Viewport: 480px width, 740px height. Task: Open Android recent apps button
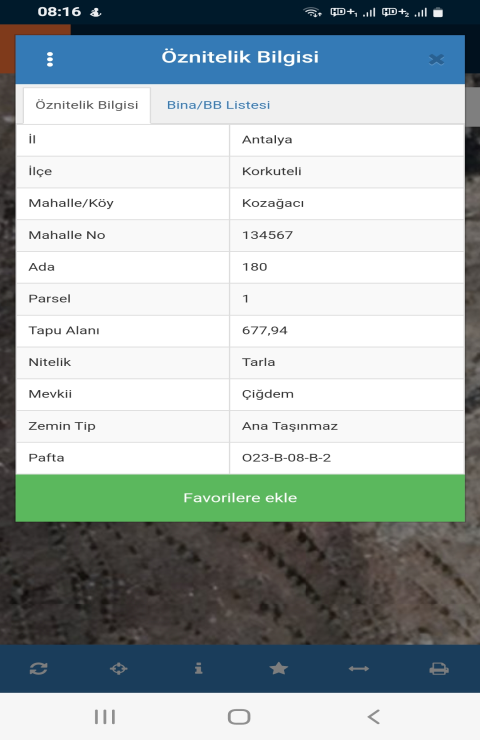pyautogui.click(x=105, y=716)
